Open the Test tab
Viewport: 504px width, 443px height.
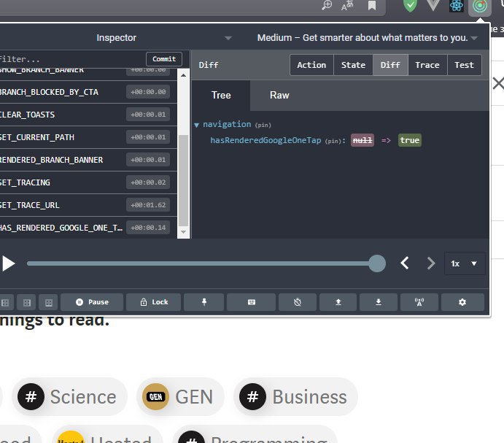(464, 65)
